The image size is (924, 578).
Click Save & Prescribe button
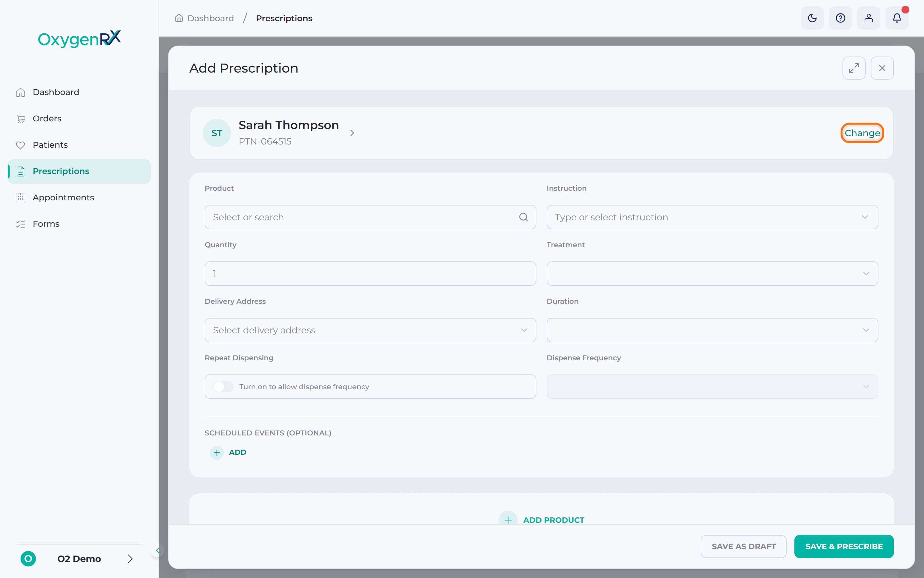click(844, 546)
